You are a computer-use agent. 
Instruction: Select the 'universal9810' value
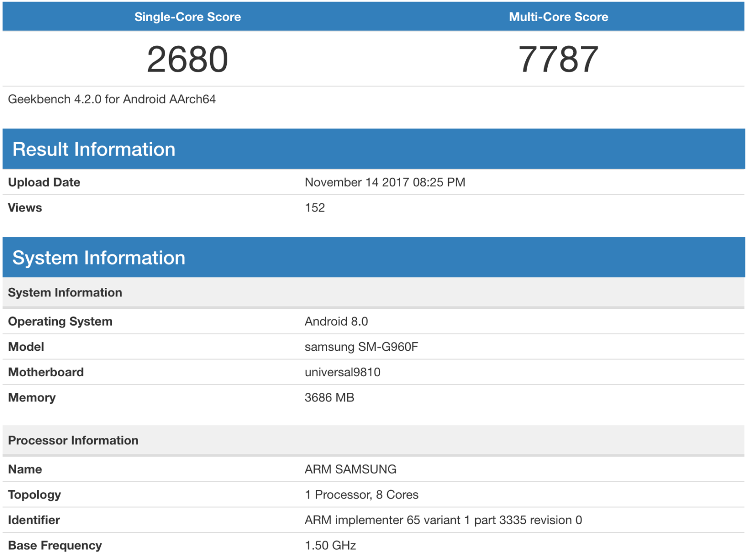342,372
